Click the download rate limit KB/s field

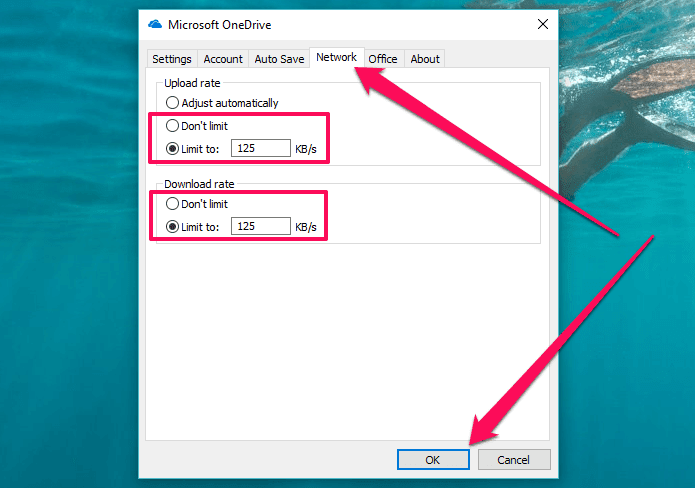coord(261,226)
